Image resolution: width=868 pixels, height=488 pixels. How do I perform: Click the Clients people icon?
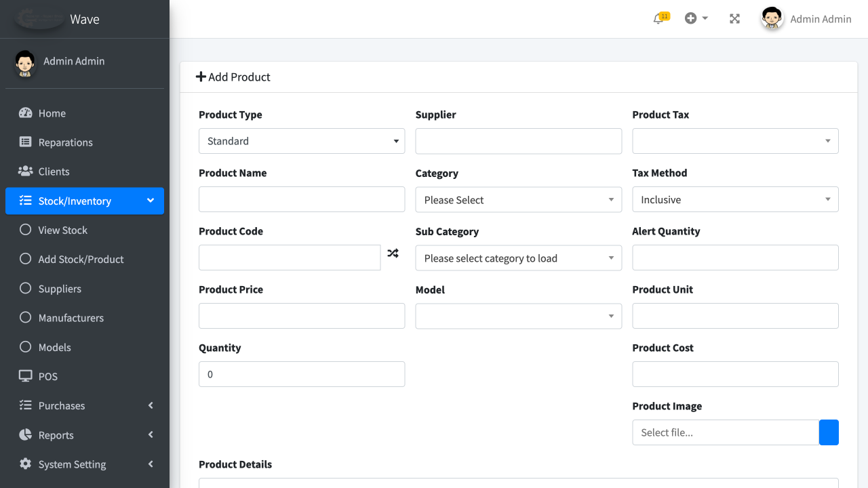25,171
